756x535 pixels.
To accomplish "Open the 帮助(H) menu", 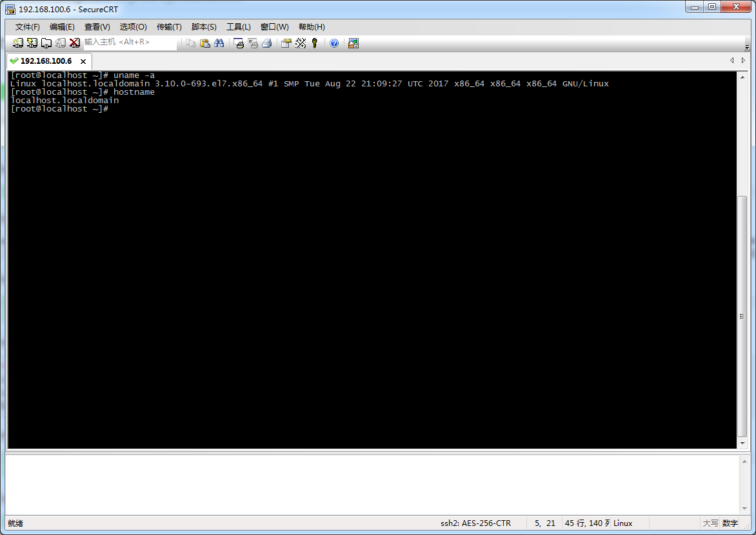I will pyautogui.click(x=312, y=27).
